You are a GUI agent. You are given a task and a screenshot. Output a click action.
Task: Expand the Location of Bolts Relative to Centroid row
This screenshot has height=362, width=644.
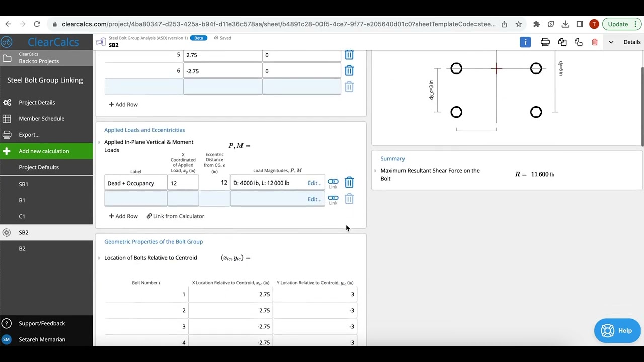99,258
